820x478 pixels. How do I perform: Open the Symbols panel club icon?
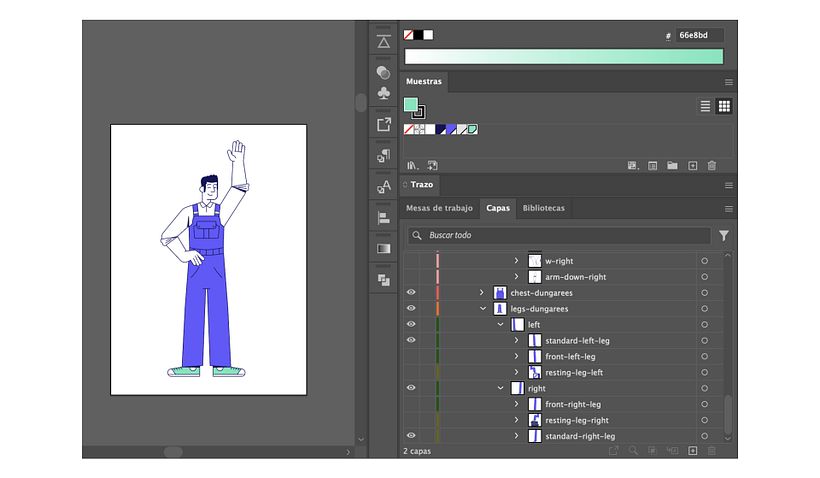383,93
